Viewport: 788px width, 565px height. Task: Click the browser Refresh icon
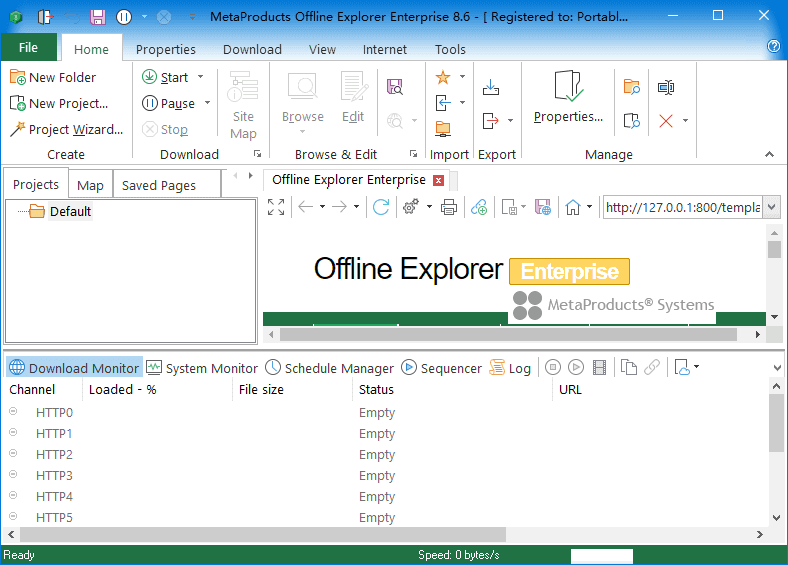click(381, 207)
